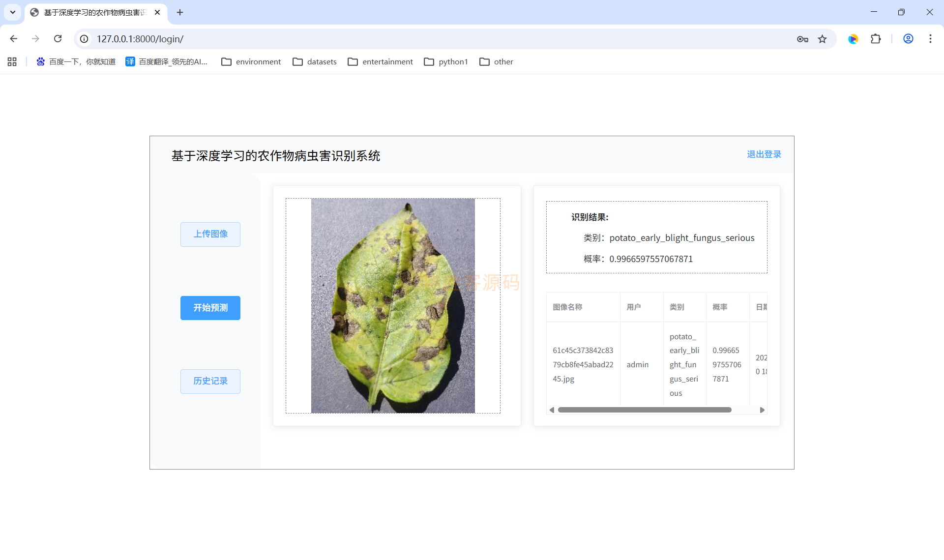Image resolution: width=944 pixels, height=560 pixels.
Task: Click the browser back arrow
Action: 14,39
